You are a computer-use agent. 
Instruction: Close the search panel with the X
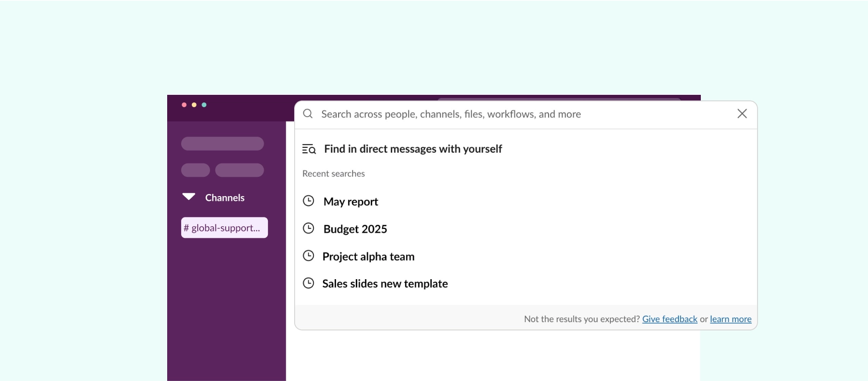(742, 114)
